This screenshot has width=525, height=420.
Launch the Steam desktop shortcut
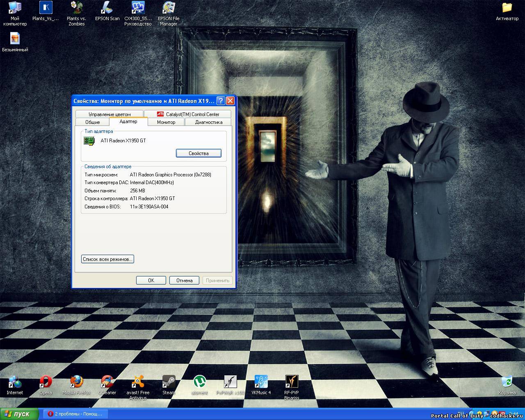(x=169, y=385)
